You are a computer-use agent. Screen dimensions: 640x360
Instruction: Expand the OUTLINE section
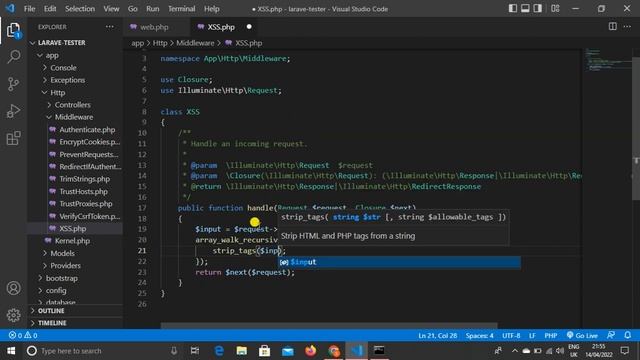coord(51,311)
